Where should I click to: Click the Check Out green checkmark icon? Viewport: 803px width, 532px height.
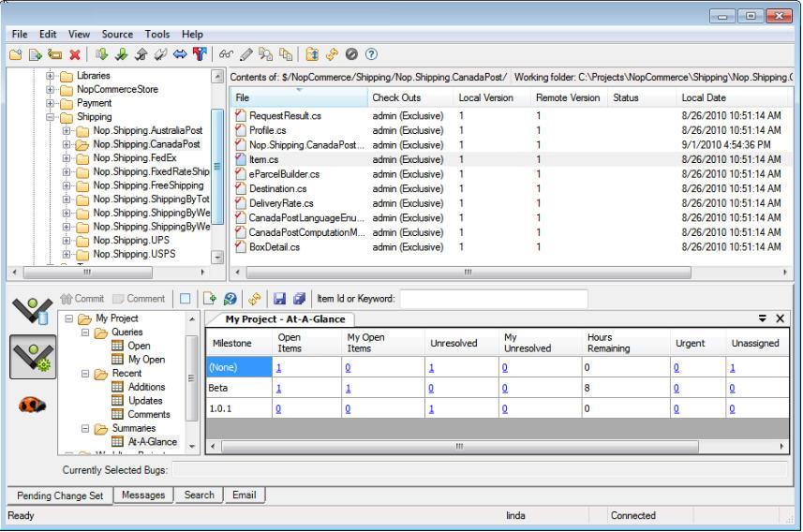coord(122,53)
